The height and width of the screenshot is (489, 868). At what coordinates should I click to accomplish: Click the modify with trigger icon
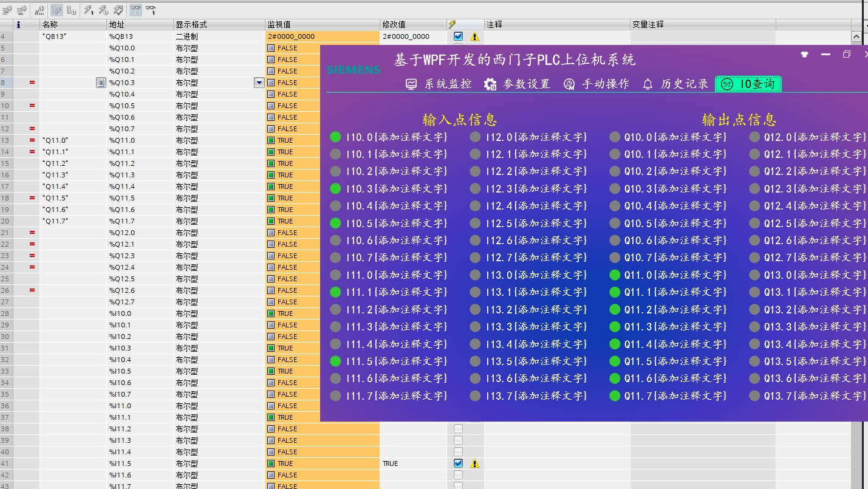click(x=103, y=10)
